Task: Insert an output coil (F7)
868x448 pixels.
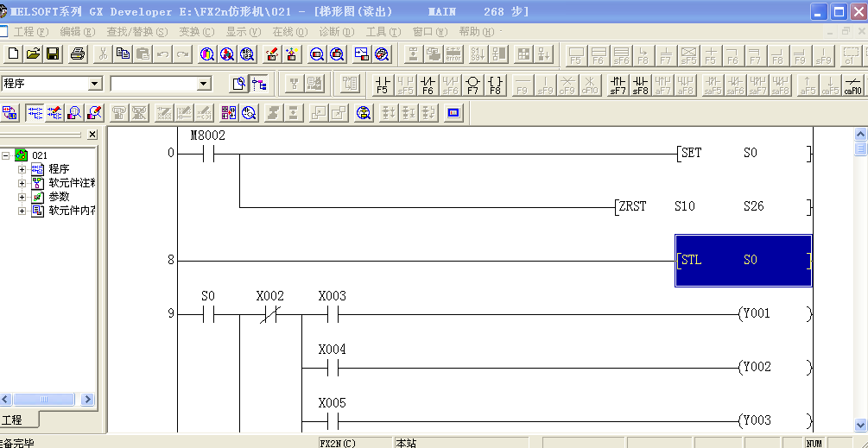Action: (472, 85)
